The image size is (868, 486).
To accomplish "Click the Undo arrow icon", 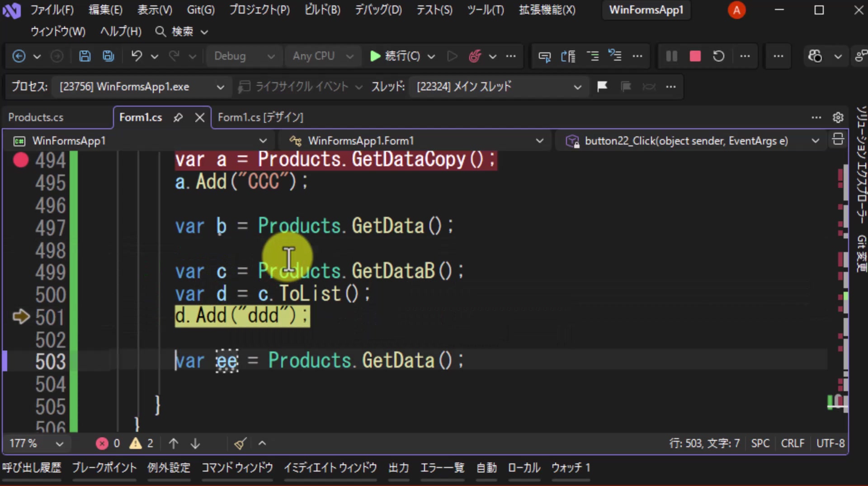I will click(x=137, y=56).
